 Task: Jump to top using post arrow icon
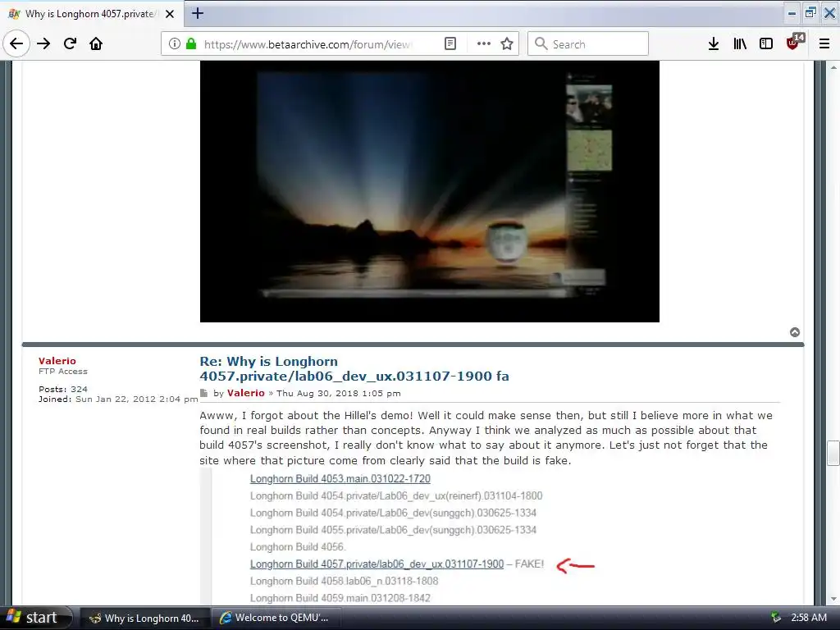point(795,332)
